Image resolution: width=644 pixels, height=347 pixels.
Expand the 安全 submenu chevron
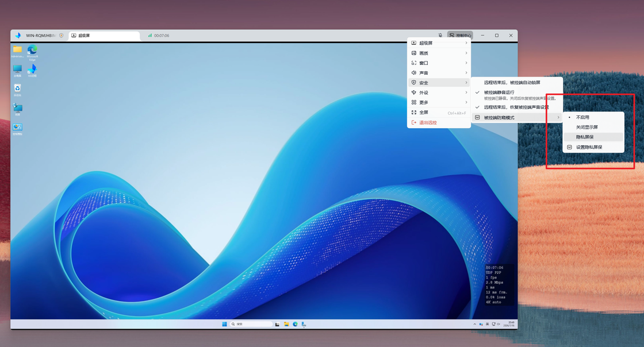[x=466, y=83]
